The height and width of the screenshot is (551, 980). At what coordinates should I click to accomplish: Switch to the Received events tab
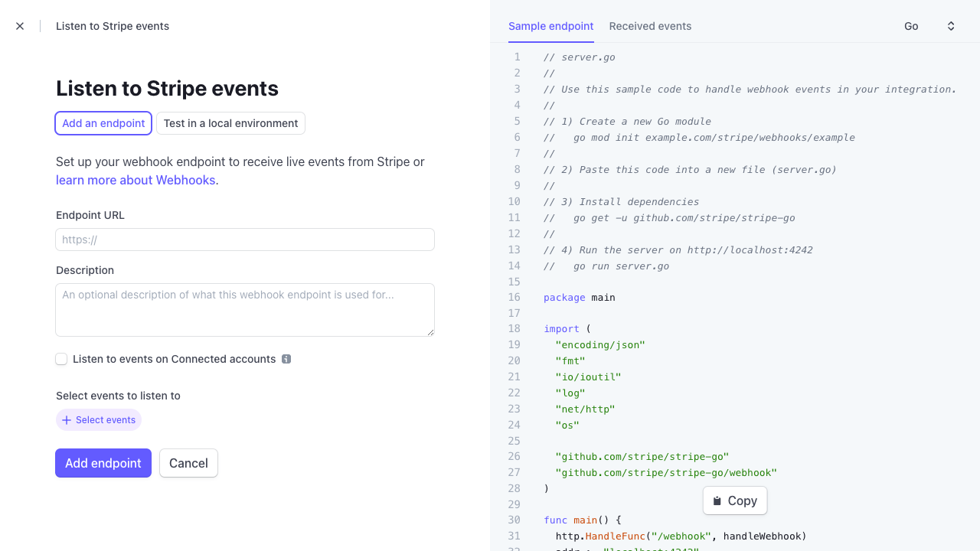click(650, 26)
